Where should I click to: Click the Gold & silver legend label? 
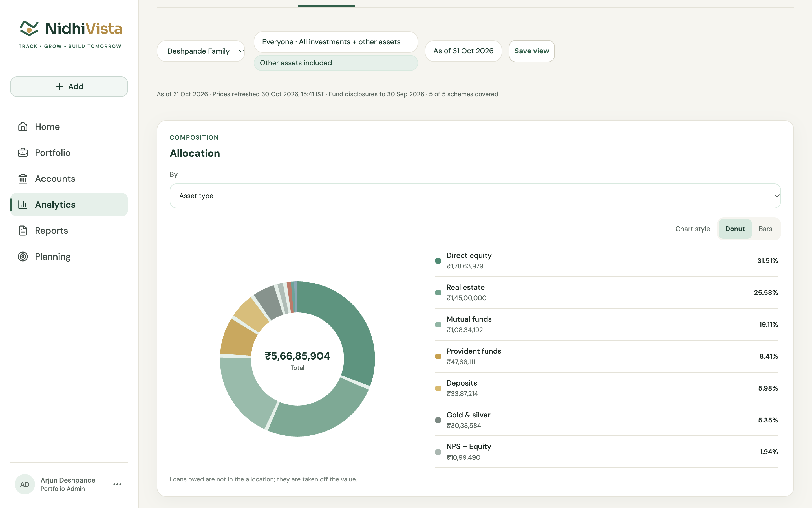pyautogui.click(x=468, y=415)
